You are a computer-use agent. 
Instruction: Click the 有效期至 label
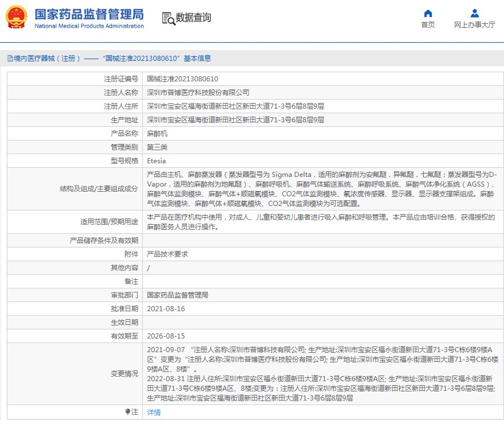(x=125, y=336)
